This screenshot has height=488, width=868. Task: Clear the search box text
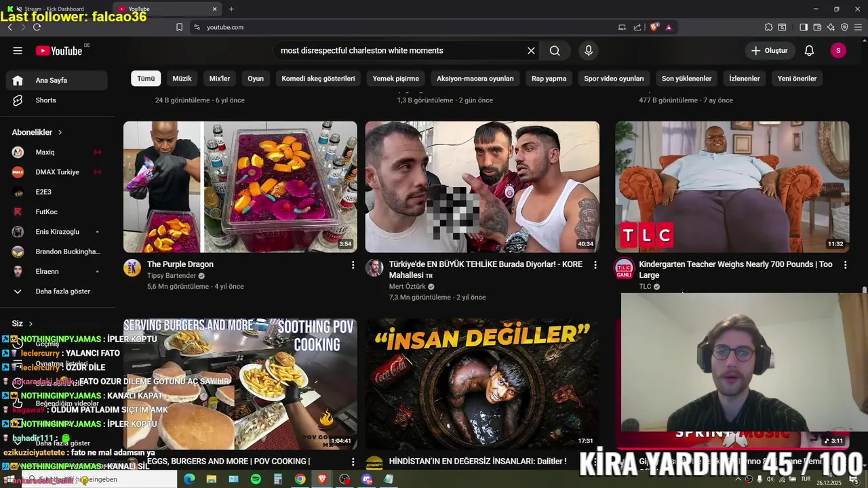pos(531,51)
